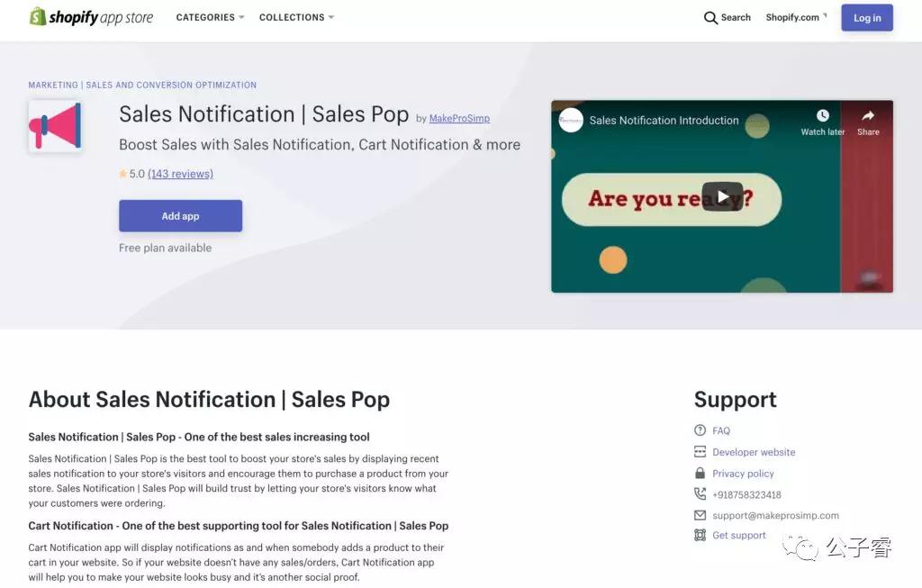The image size is (922, 588).
Task: Toggle Watch later on the video
Action: point(821,118)
